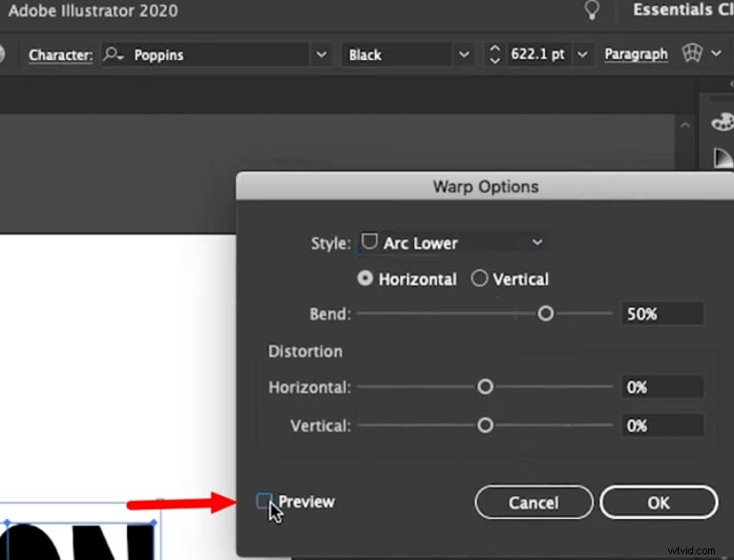Click the Make Envelope warp icon
Image resolution: width=734 pixels, height=560 pixels.
coord(692,54)
